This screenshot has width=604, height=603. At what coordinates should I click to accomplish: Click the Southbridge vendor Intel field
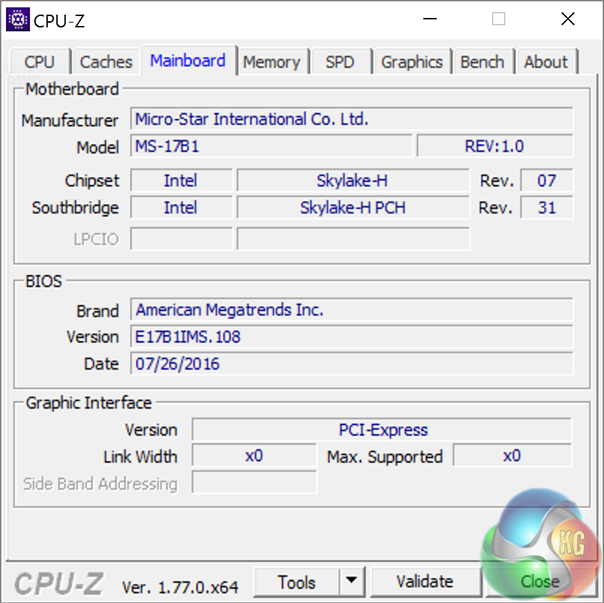coord(181,208)
